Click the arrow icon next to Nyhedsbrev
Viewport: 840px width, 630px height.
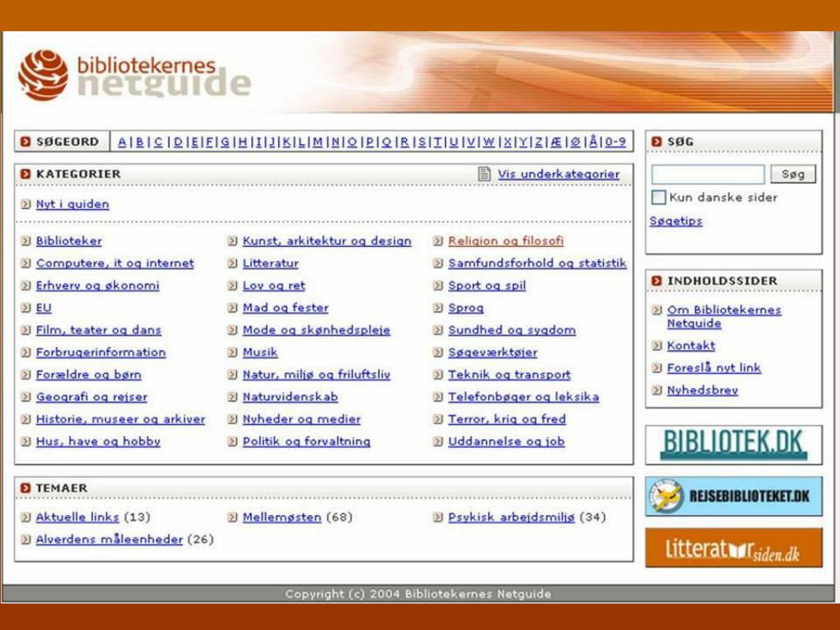point(657,390)
